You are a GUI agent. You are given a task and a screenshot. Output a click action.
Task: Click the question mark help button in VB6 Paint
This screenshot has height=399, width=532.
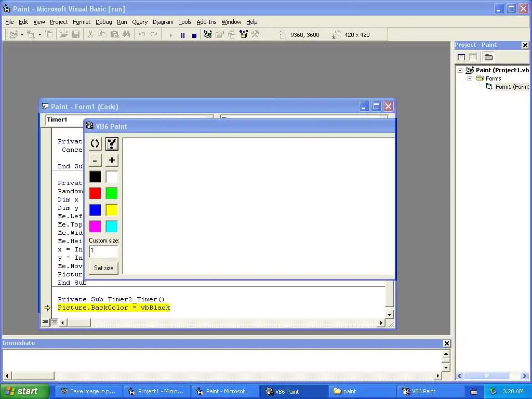click(x=112, y=143)
